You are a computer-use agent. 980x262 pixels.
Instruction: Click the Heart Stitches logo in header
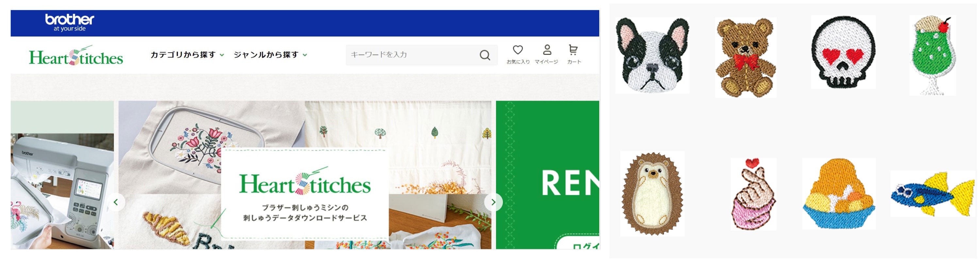[76, 56]
